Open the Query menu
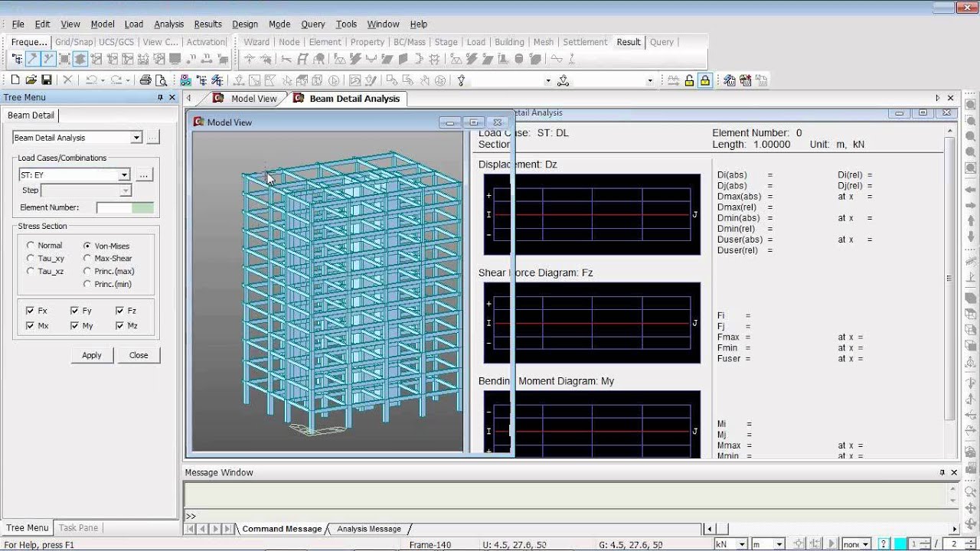The image size is (980, 551). click(x=312, y=24)
